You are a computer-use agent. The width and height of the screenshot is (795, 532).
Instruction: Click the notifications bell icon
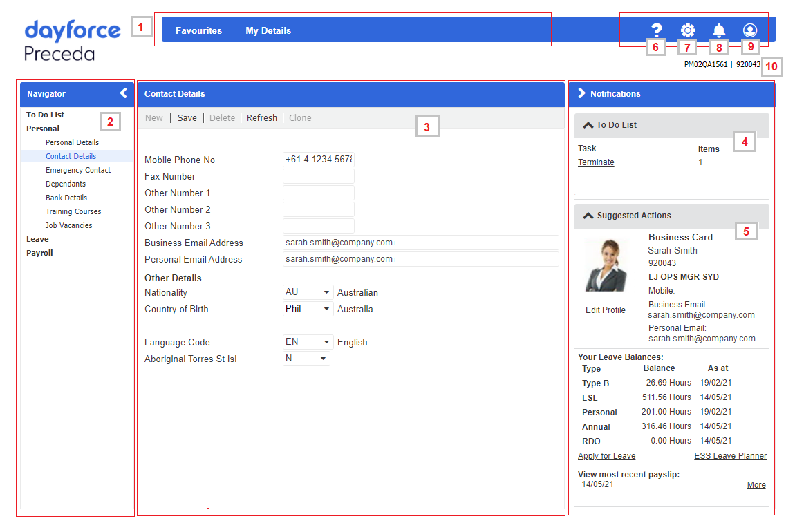pos(719,30)
